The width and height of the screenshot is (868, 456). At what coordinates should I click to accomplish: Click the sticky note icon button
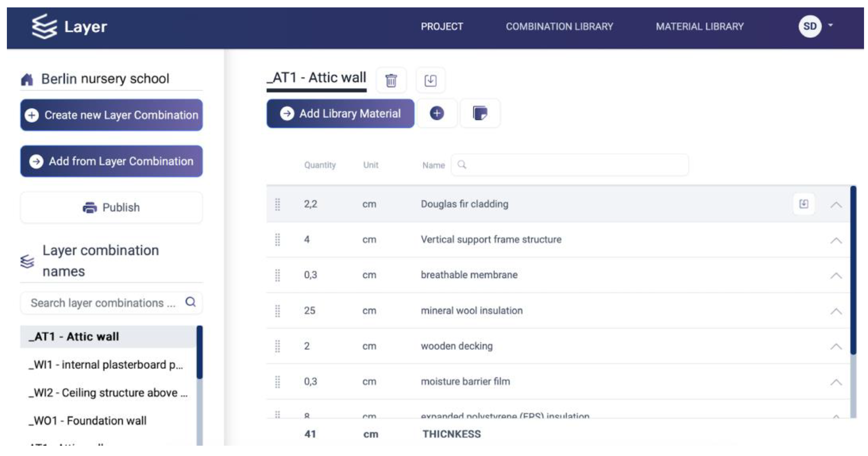click(480, 113)
